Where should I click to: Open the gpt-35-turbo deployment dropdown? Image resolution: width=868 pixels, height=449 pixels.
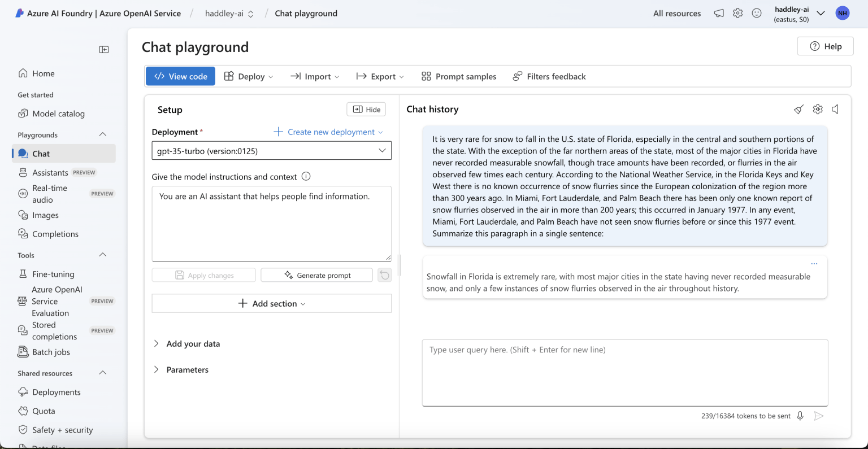click(271, 151)
